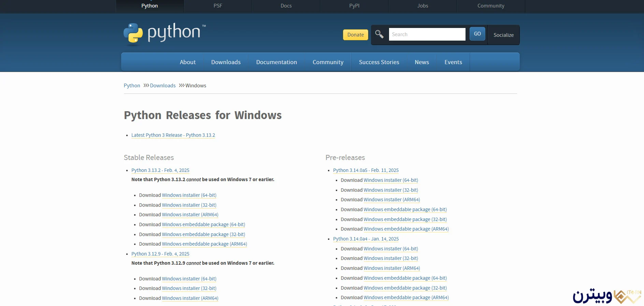Download 3.12.9 Windows installer (32-bit)
The height and width of the screenshot is (306, 644).
[x=189, y=288]
